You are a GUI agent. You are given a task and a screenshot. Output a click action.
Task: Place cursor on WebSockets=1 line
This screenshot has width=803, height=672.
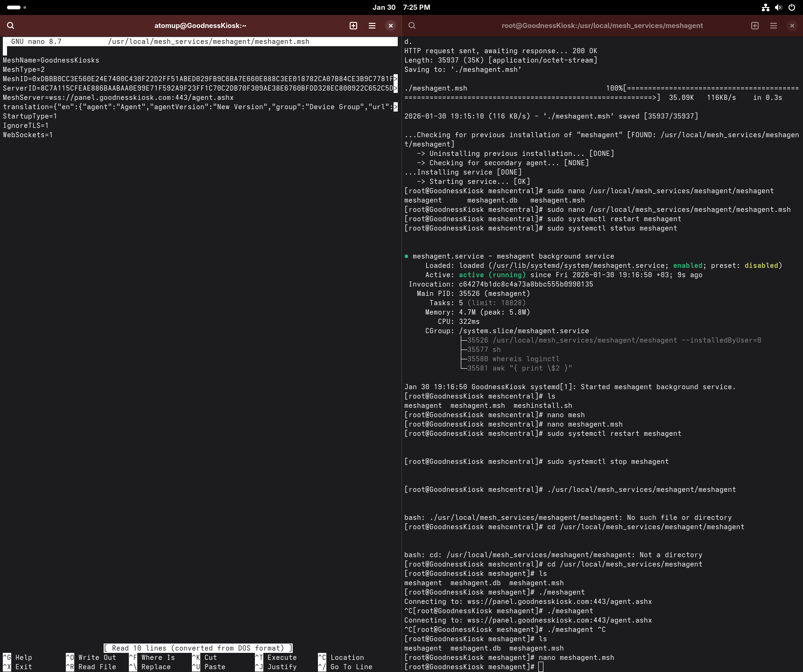coord(28,135)
